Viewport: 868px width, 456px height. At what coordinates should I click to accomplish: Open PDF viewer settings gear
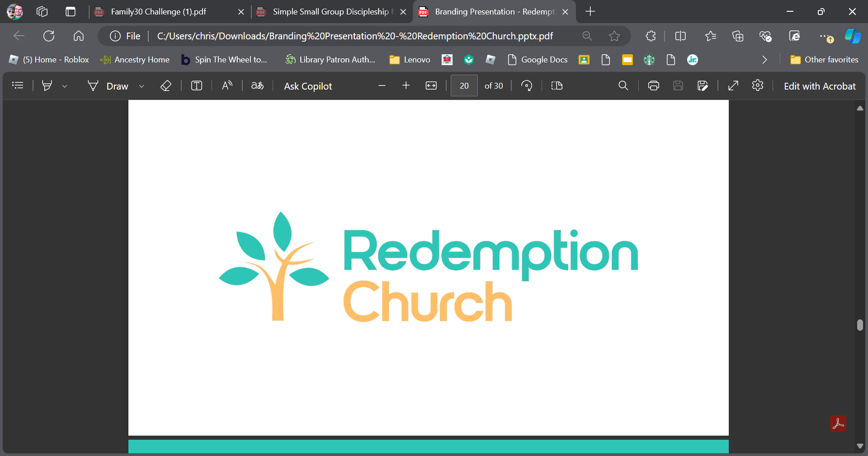[x=758, y=85]
